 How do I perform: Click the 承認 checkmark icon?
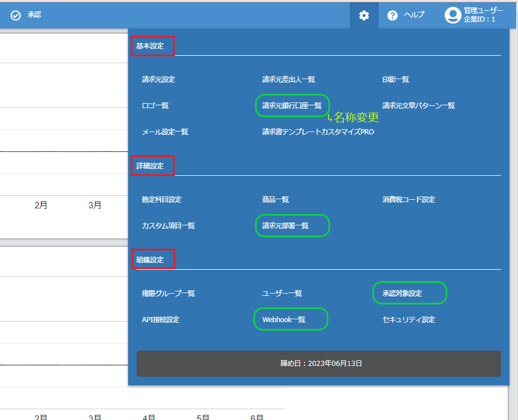click(15, 15)
